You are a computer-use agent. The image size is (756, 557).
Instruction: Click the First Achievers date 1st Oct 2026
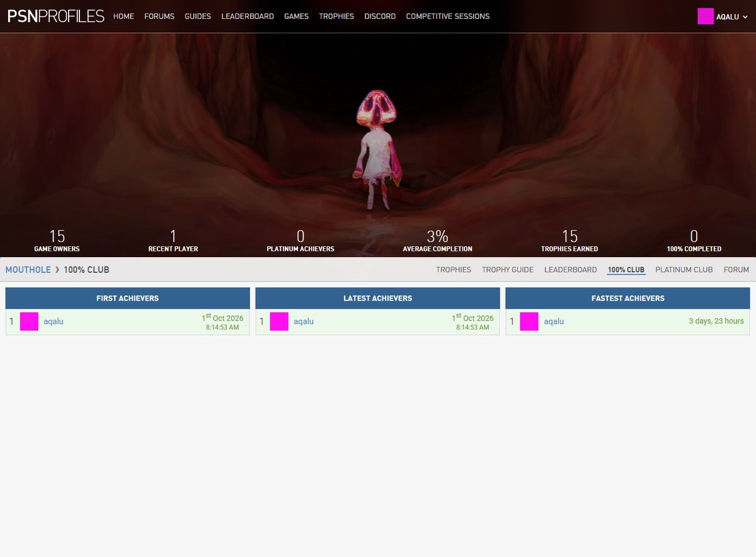(222, 318)
